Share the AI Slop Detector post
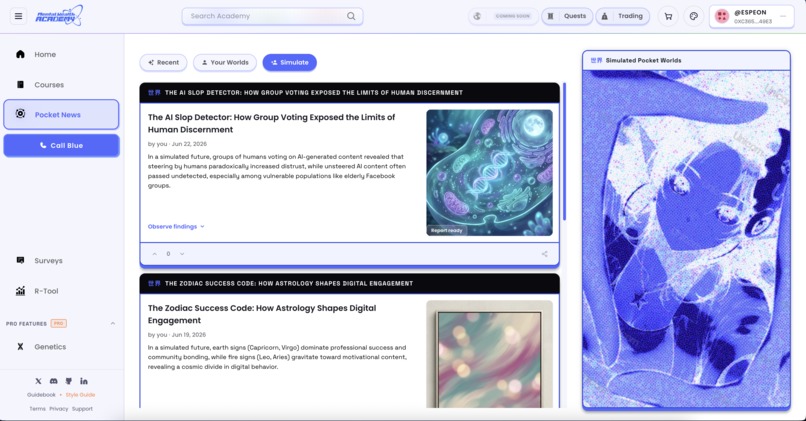The height and width of the screenshot is (421, 806). (x=544, y=253)
